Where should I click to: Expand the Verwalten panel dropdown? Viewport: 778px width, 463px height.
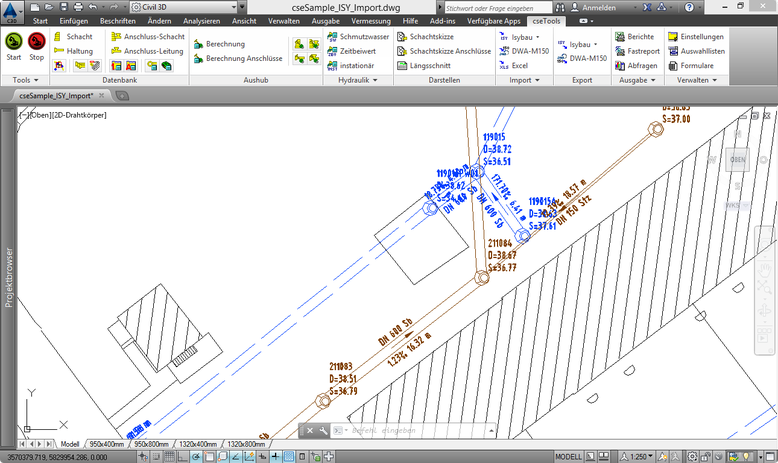697,80
